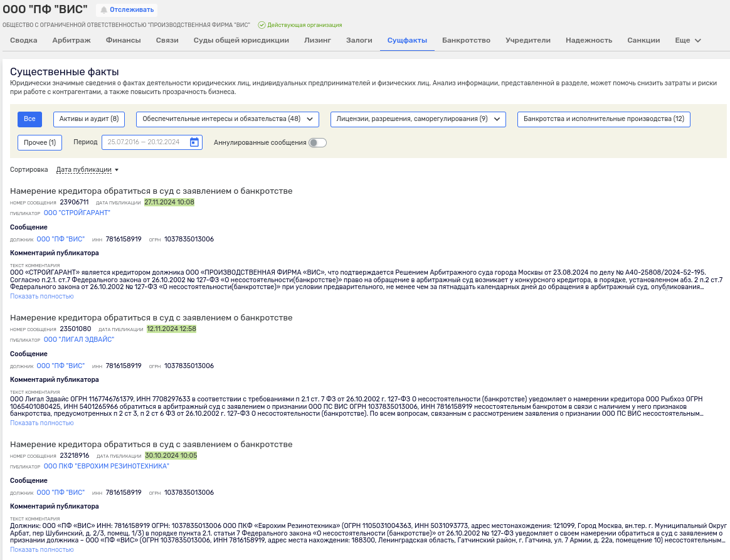Open the Лизинг tab
Screen dimensions: 730x560
click(x=317, y=41)
